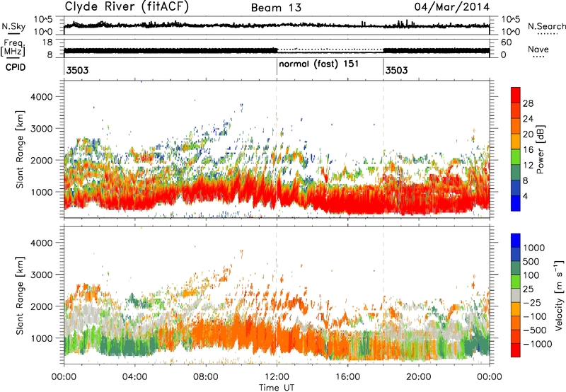This screenshot has width=566, height=392.
Task: Click the "20:00" time axis tick label
Action: (418, 377)
